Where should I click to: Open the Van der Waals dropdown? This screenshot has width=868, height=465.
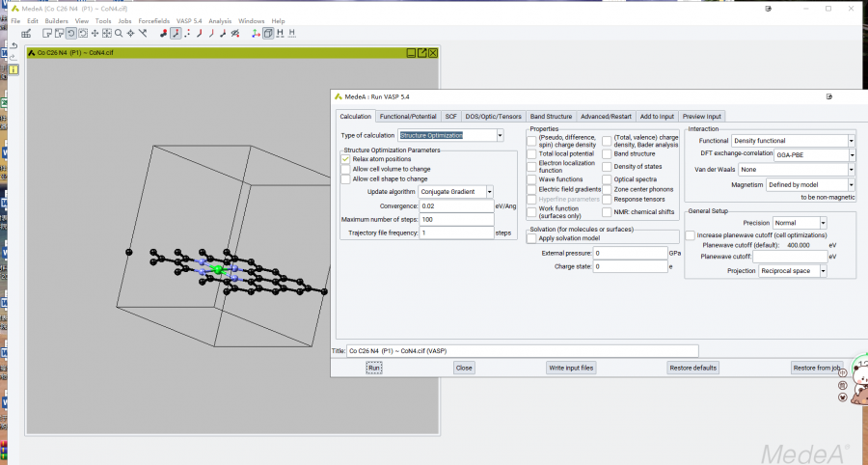(851, 170)
